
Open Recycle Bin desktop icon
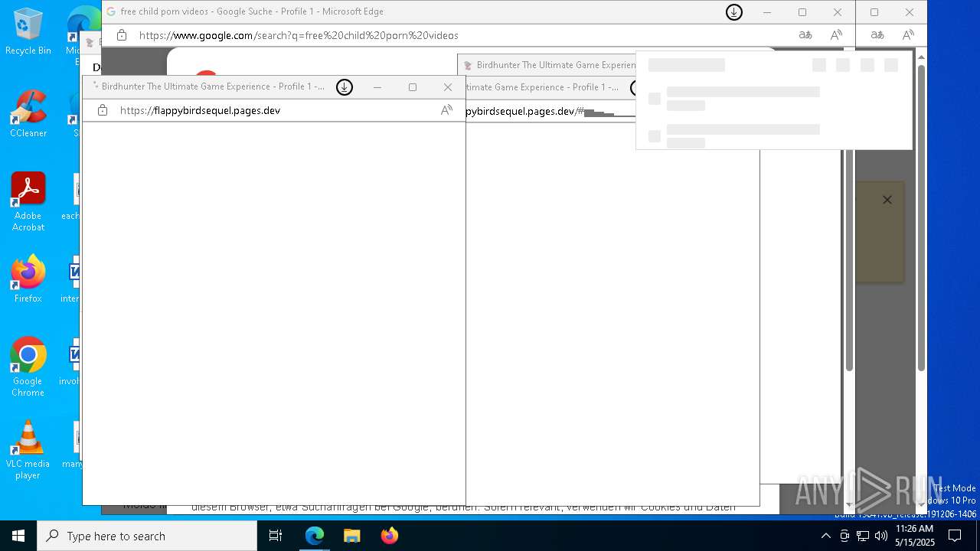[28, 32]
